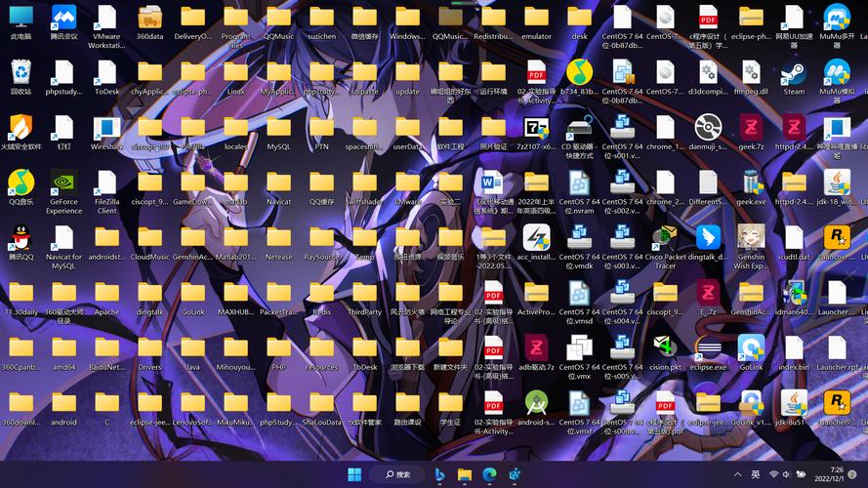Viewport: 868px width, 488px height.
Task: Click the Cisco Packet Tracer shortcut
Action: click(x=665, y=247)
